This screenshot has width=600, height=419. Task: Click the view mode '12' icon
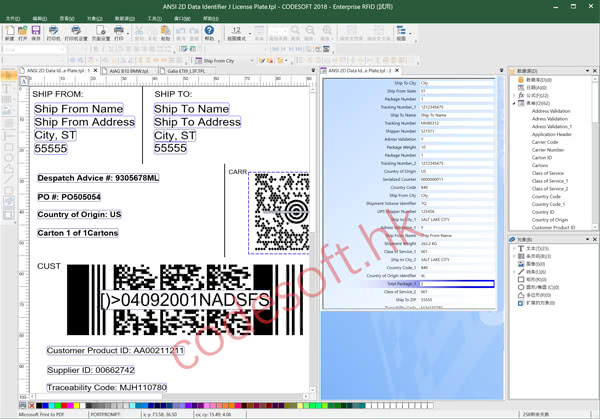[x=236, y=31]
